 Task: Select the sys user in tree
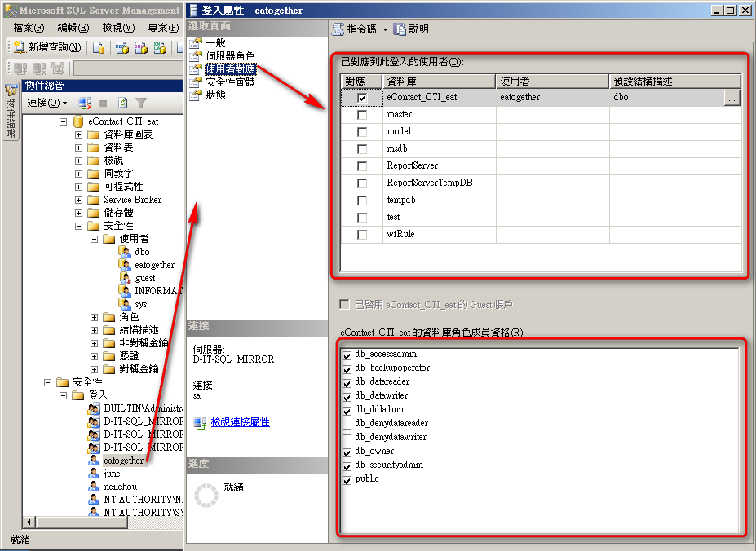click(x=141, y=304)
